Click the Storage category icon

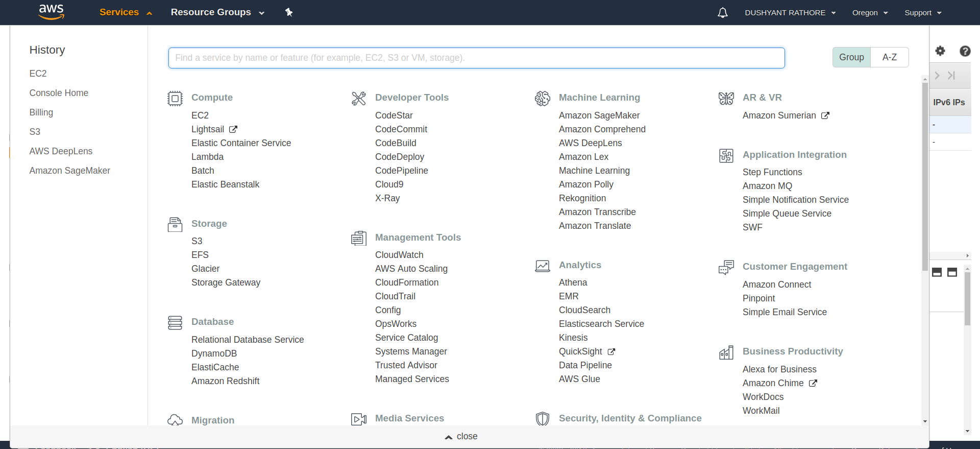click(x=175, y=224)
